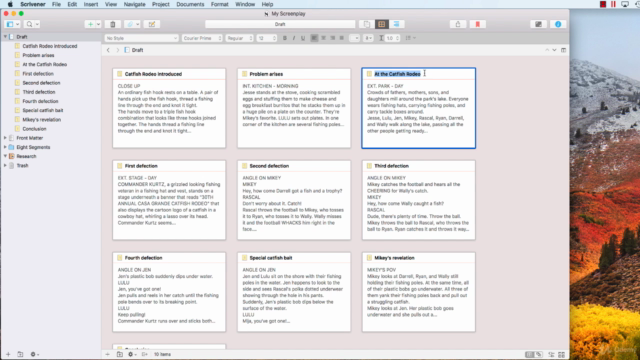Collapse the Draft folder in binder
The image size is (640, 360).
(5, 37)
